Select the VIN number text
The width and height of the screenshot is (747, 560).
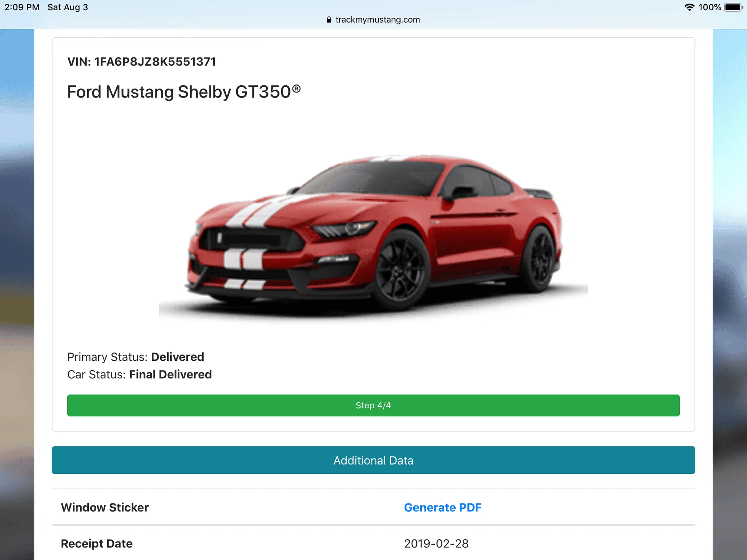pyautogui.click(x=155, y=62)
